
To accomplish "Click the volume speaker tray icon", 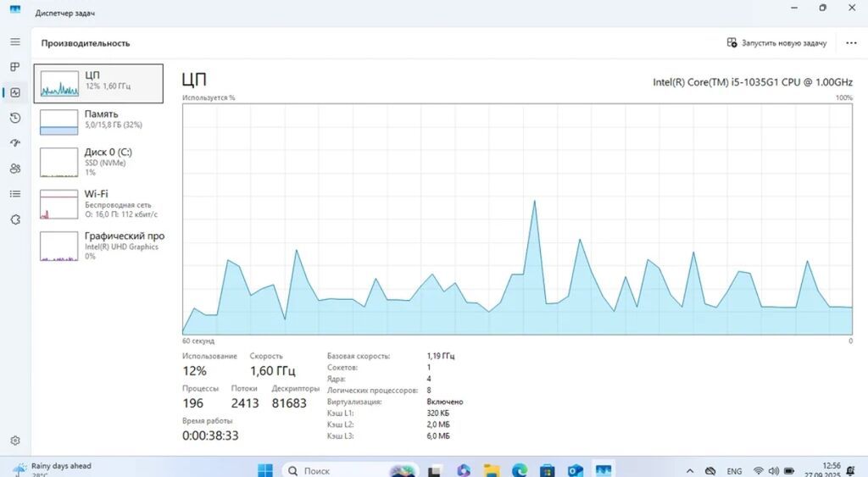I will tap(774, 471).
